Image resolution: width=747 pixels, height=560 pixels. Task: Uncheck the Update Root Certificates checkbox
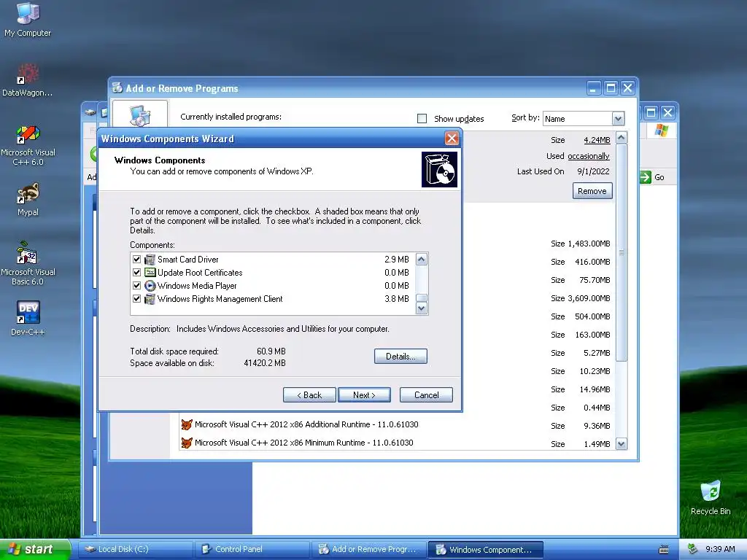[136, 273]
